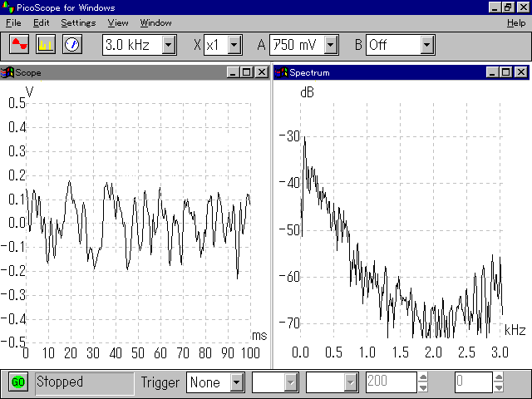Decrease the trigger delay 0 value
The height and width of the screenshot is (399, 532).
pyautogui.click(x=499, y=387)
